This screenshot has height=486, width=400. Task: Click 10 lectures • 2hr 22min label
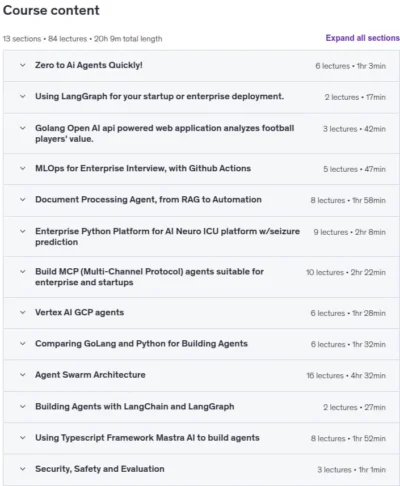click(x=346, y=272)
